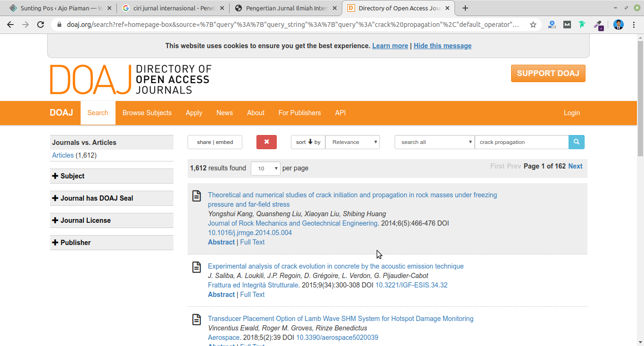Open the Chrome profile avatar
This screenshot has height=346, width=644.
tap(619, 25)
